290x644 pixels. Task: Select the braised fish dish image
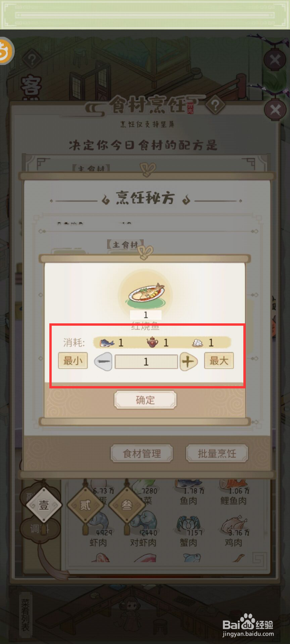coord(146,292)
